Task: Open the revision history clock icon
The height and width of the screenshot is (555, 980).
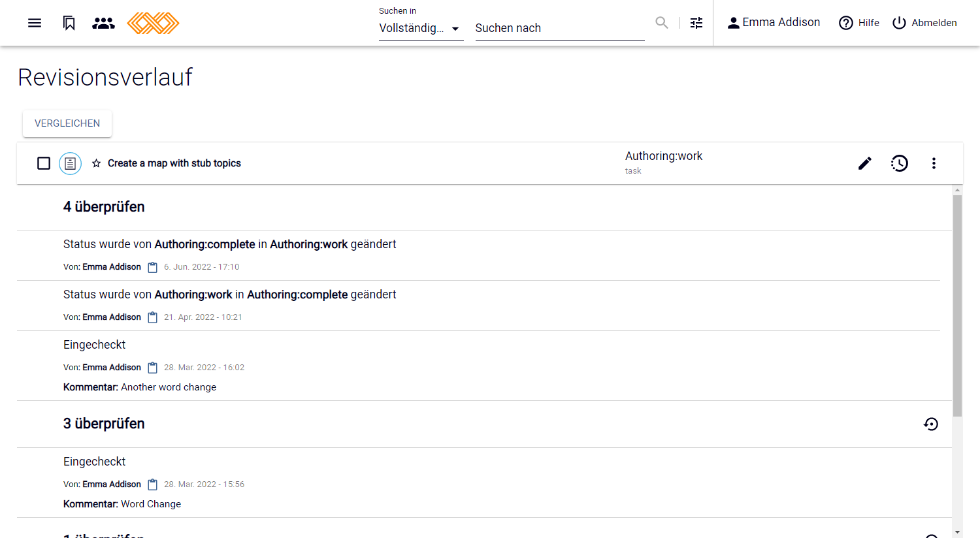Action: click(900, 163)
